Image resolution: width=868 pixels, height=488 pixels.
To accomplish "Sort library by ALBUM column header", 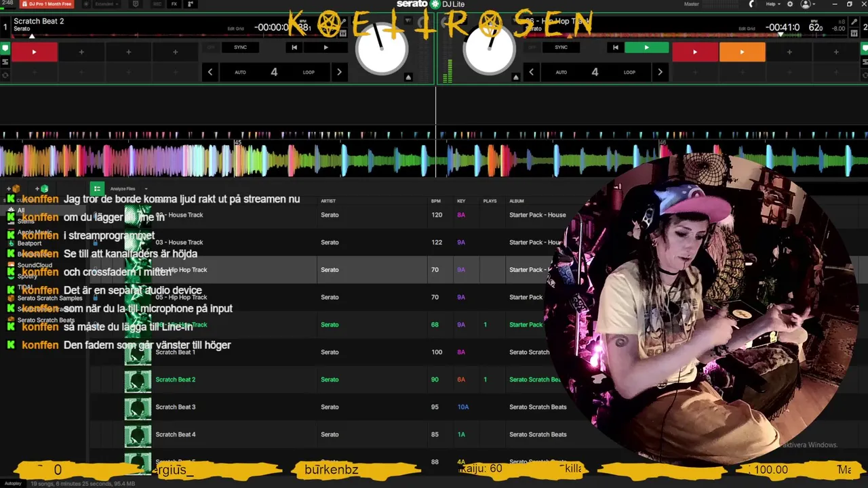I will click(x=517, y=201).
